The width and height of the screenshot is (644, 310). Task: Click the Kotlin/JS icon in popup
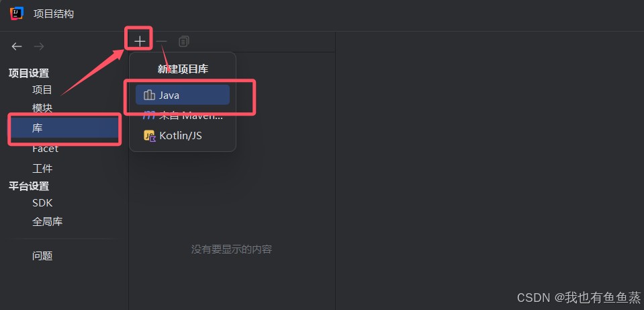coord(149,136)
